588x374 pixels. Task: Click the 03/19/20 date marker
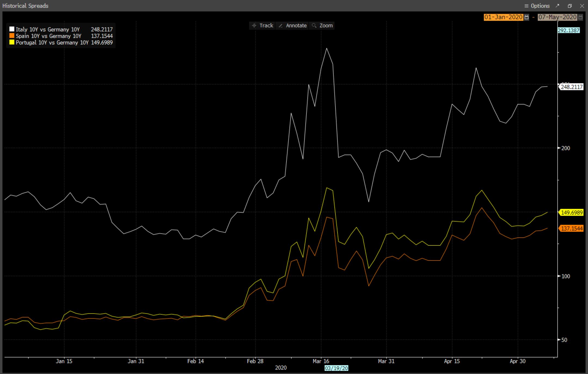[x=336, y=368]
